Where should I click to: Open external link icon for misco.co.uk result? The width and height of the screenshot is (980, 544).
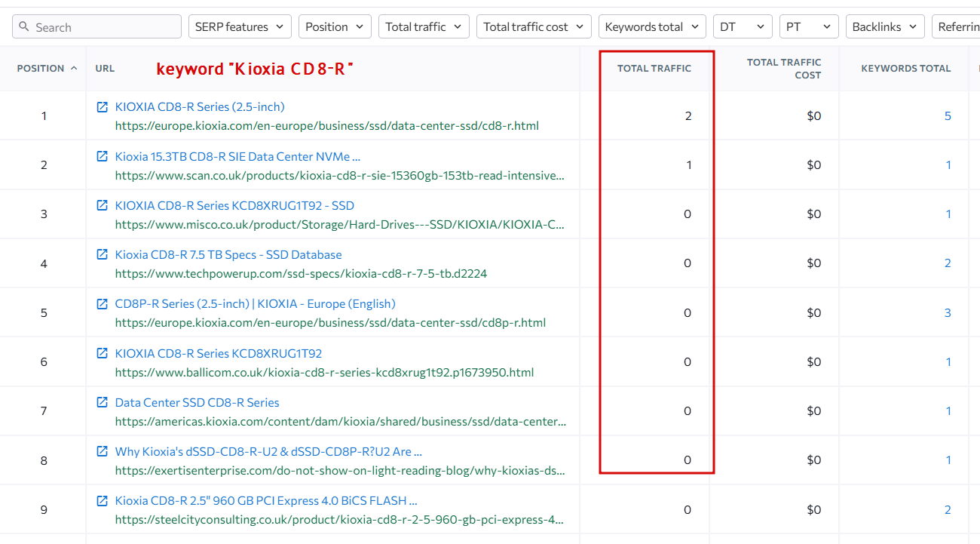[x=103, y=205]
